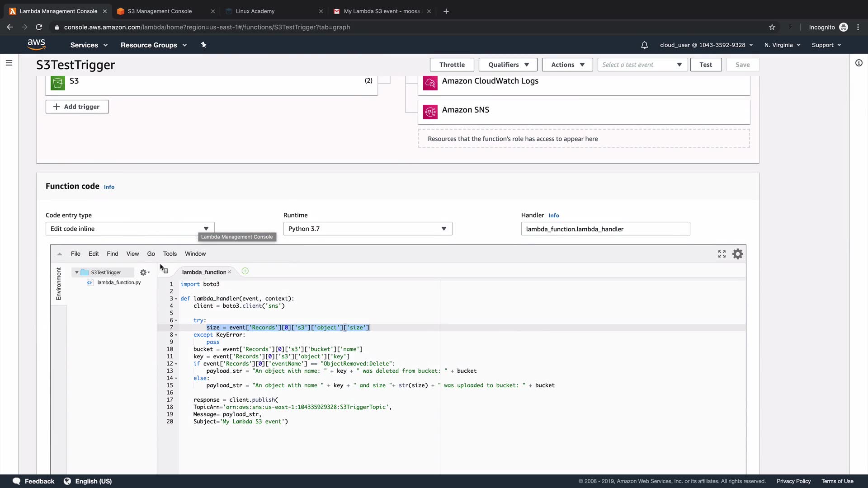This screenshot has height=488, width=868.
Task: Open the Tools menu in editor
Action: [170, 254]
